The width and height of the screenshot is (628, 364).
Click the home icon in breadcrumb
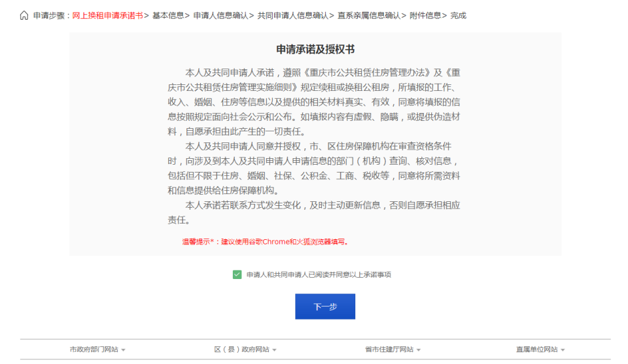[24, 16]
